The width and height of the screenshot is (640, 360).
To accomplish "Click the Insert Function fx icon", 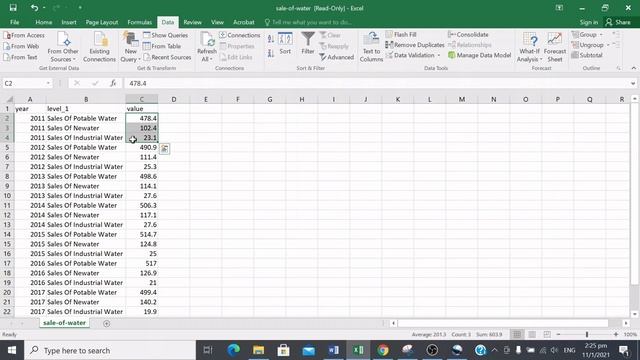I will tap(113, 83).
